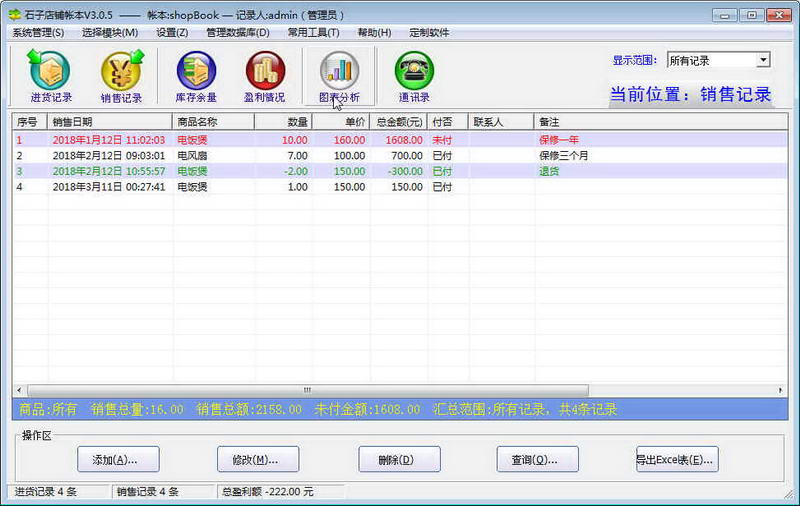Click the 查询(Q)... search button
This screenshot has height=506, width=800.
point(538,460)
